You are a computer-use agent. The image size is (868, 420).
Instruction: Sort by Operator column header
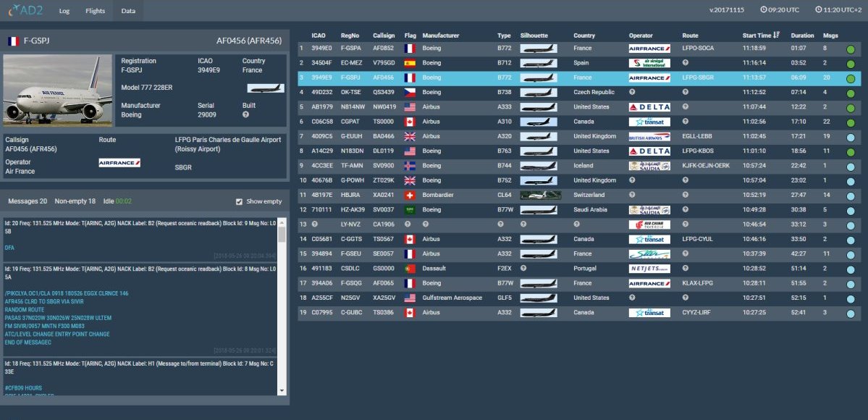coord(641,35)
